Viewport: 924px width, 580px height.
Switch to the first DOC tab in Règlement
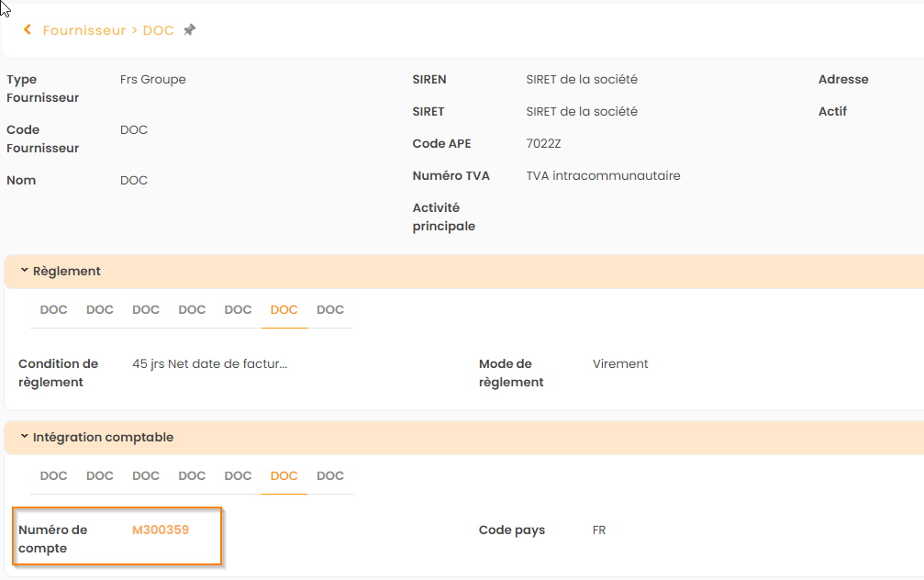click(53, 310)
